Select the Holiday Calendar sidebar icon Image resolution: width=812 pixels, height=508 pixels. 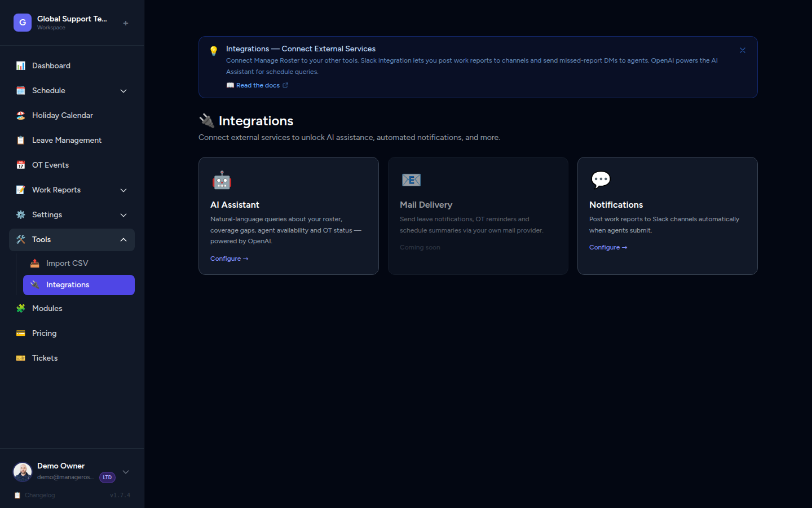click(21, 115)
